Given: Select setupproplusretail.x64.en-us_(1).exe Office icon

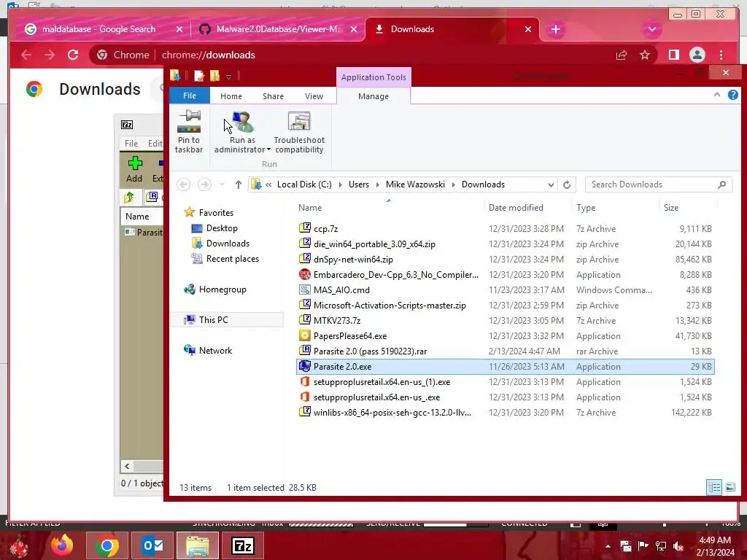Looking at the screenshot, I should (305, 381).
